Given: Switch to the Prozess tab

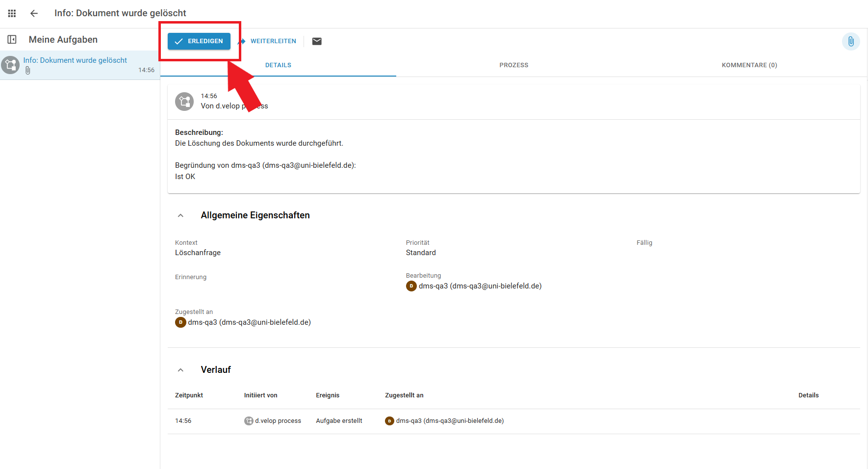Looking at the screenshot, I should tap(513, 65).
